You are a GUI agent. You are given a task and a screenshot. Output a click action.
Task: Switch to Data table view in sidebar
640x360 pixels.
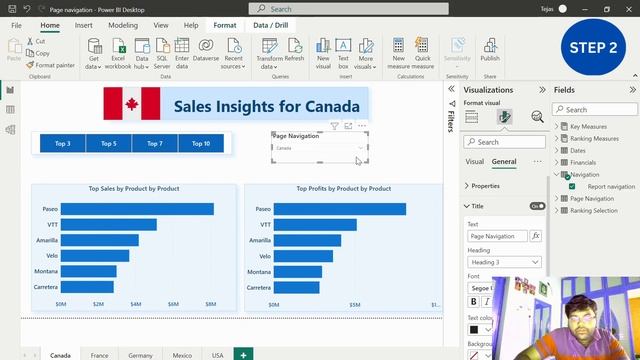pyautogui.click(x=10, y=109)
